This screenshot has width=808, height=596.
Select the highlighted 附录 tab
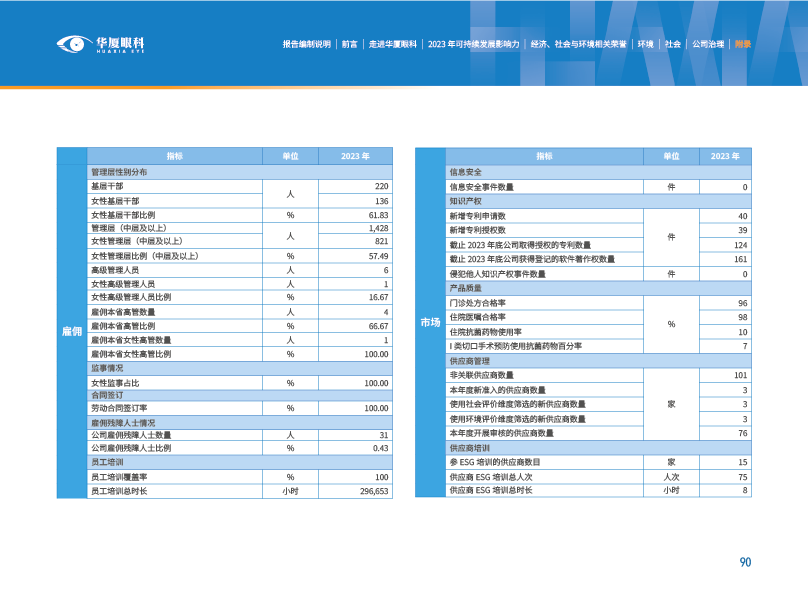[x=742, y=44]
